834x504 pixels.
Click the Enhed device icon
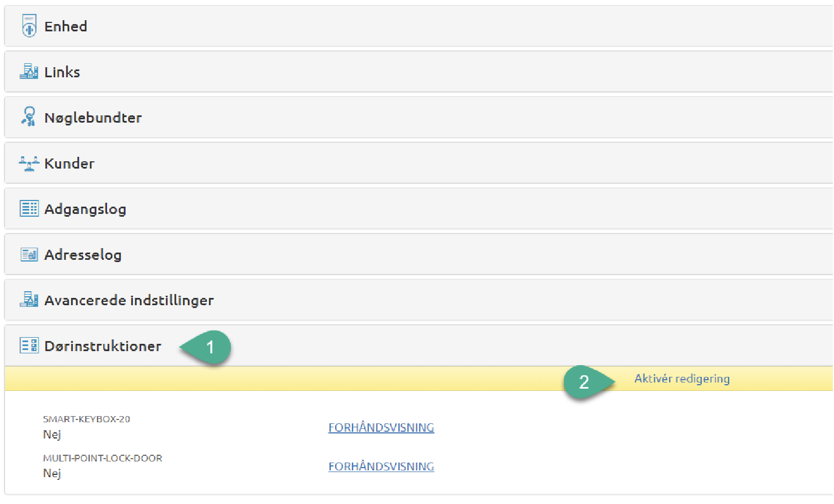(x=29, y=26)
